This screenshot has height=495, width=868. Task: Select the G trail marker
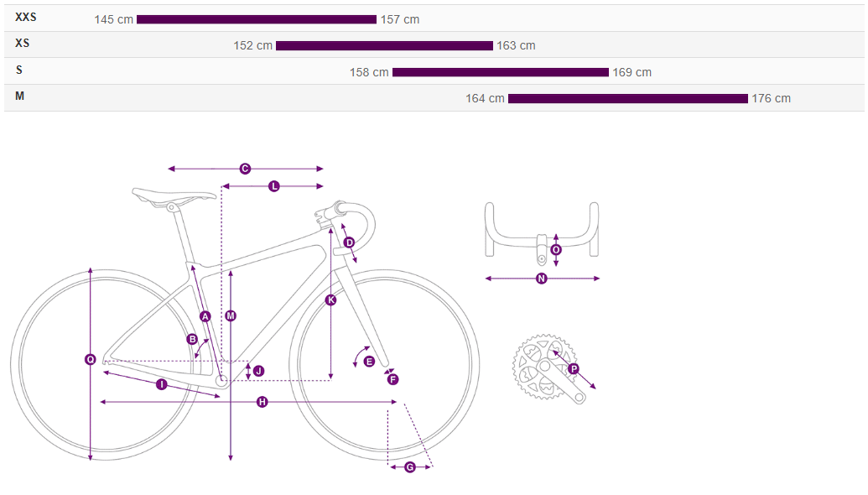click(409, 467)
